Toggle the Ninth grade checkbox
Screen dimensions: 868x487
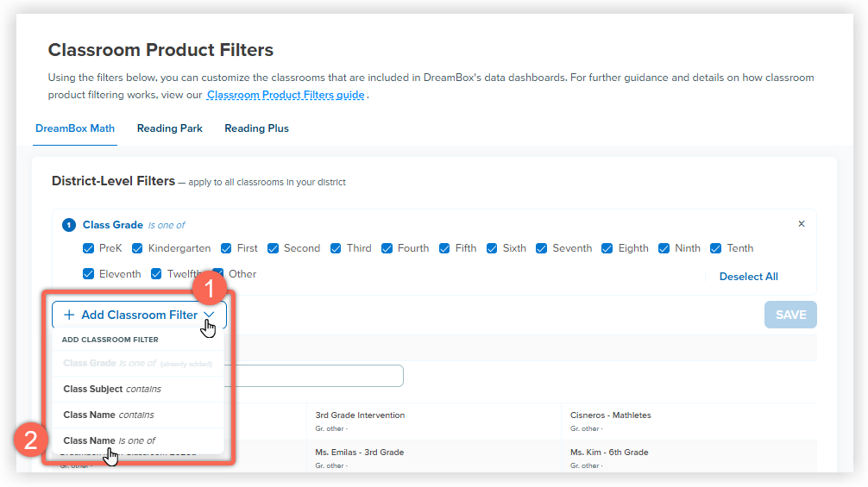[x=664, y=248]
